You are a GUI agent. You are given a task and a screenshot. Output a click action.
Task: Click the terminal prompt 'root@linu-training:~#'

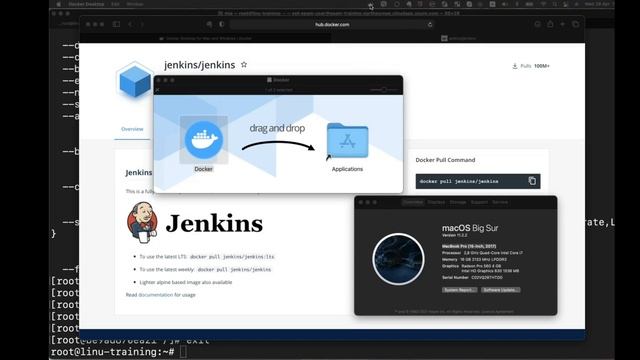[113, 351]
